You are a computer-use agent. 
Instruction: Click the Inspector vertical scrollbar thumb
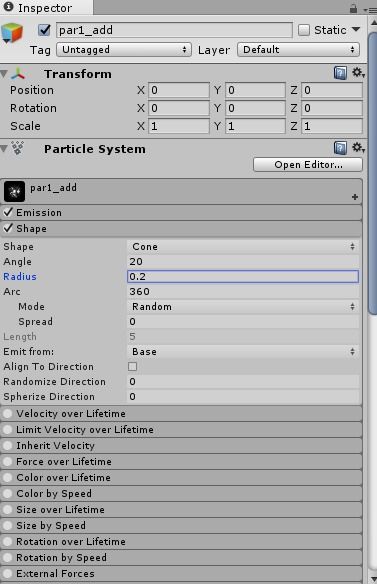(x=373, y=173)
